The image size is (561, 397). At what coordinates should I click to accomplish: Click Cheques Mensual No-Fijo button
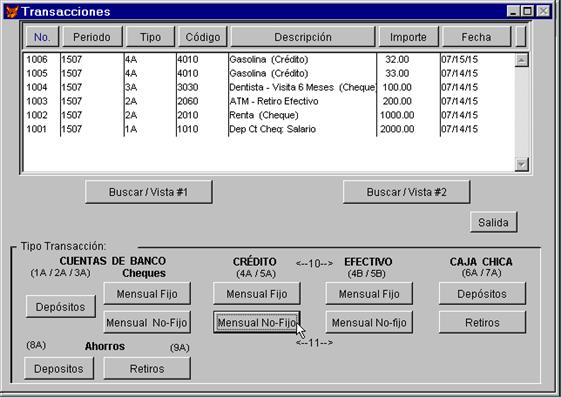point(147,322)
